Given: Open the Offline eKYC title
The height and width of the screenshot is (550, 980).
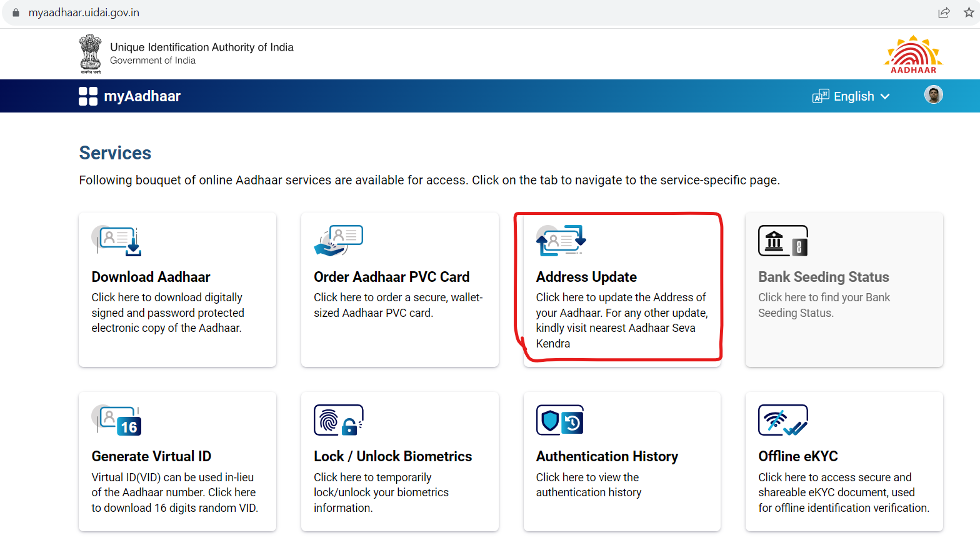Looking at the screenshot, I should (798, 456).
